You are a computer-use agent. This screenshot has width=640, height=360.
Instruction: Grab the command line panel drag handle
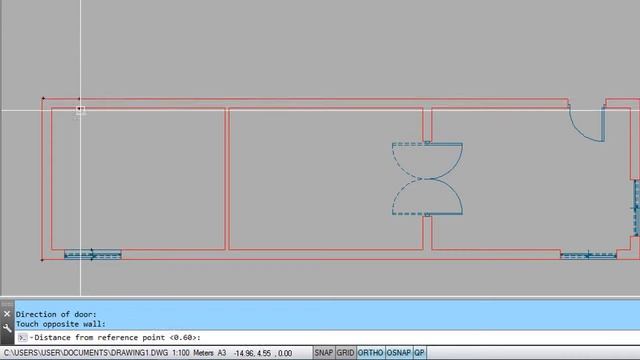tap(7, 304)
